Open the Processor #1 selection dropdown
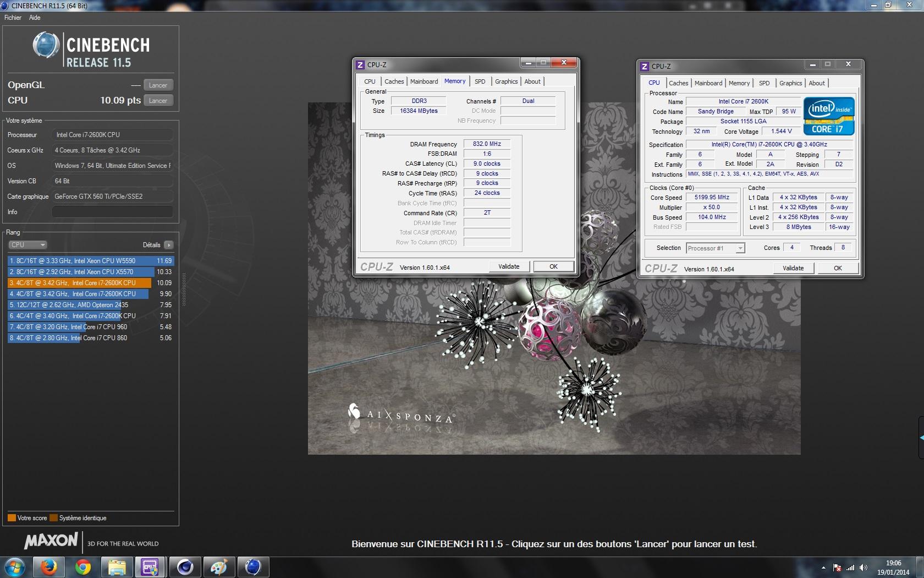This screenshot has height=578, width=924. (x=715, y=248)
